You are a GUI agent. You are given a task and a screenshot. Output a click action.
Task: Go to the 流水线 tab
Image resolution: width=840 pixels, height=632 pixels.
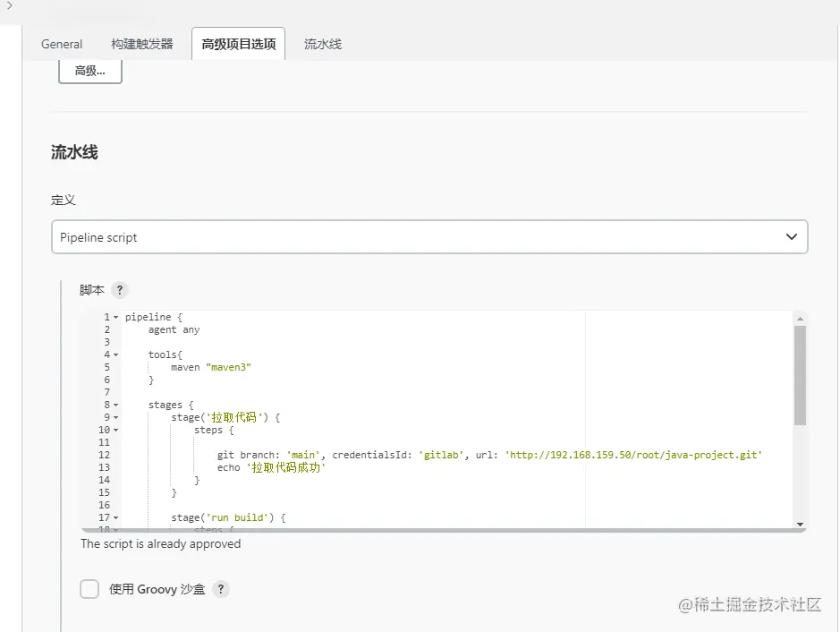coord(323,44)
